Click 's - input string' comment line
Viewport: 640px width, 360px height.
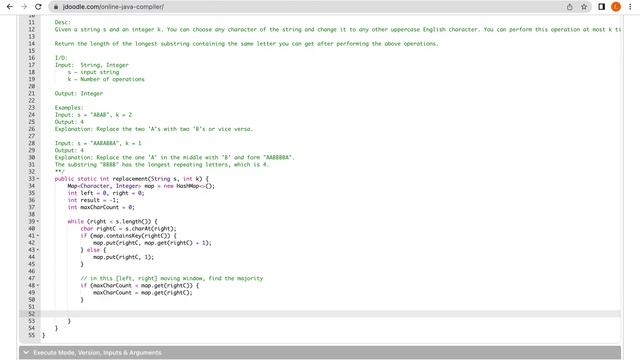(x=93, y=72)
